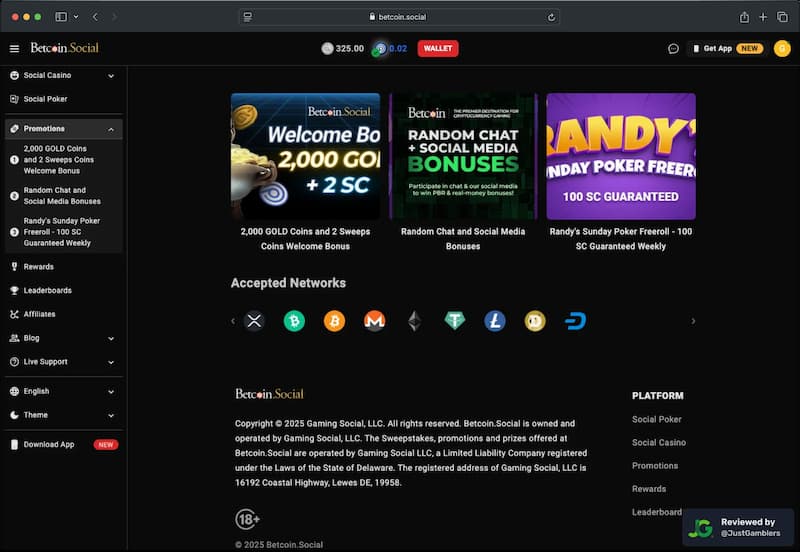Open the hamburger menu icon
800x552 pixels.
tap(14, 48)
